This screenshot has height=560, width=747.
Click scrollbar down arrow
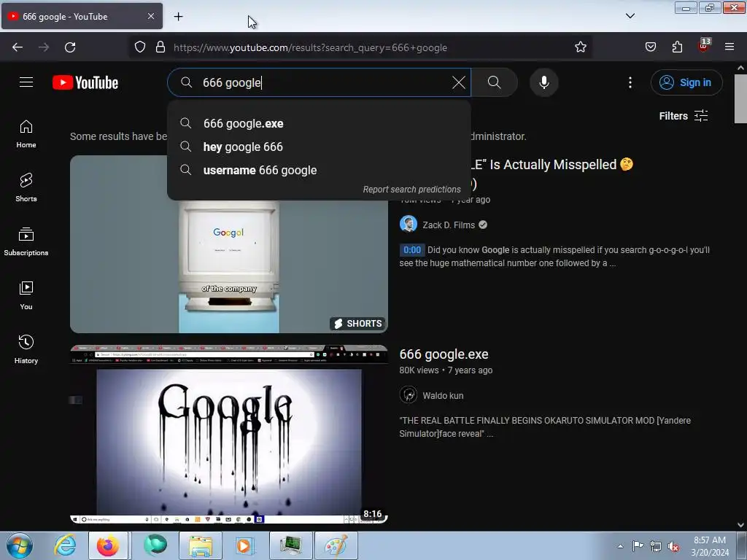740,525
